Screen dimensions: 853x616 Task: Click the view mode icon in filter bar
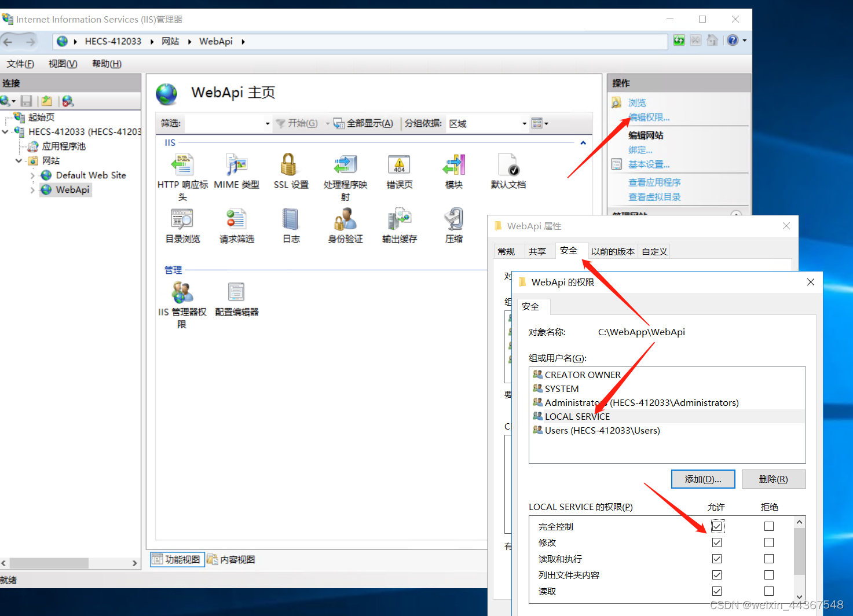[x=537, y=123]
